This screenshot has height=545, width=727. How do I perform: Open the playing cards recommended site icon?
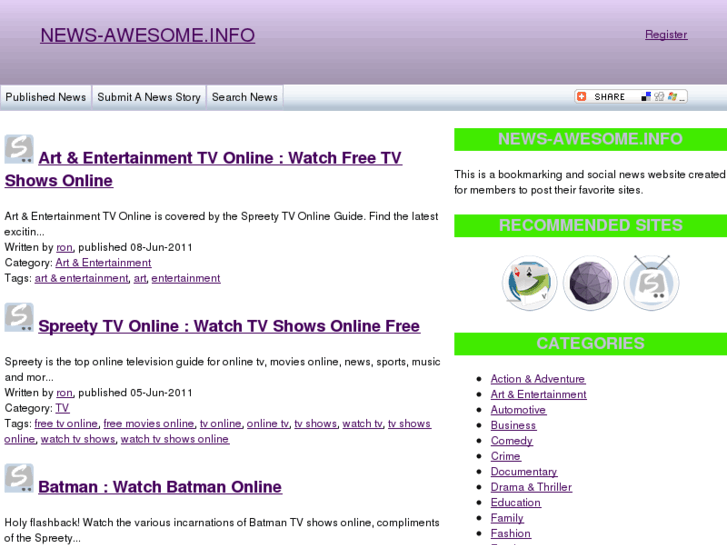[529, 282]
